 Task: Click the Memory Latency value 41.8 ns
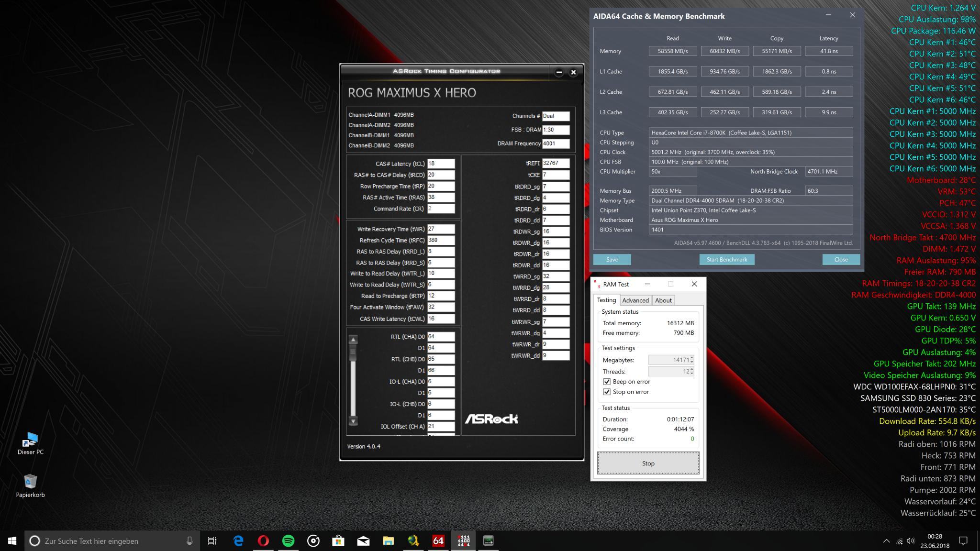tap(829, 51)
